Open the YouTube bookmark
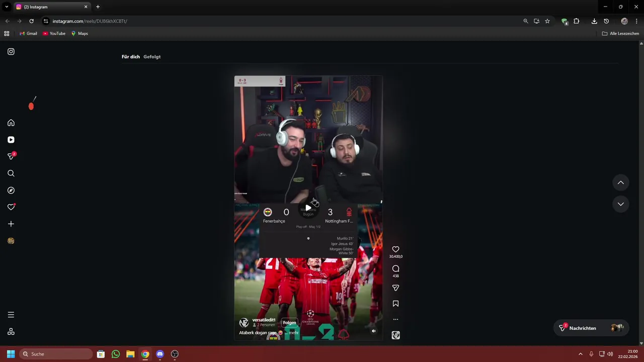Screen dimensions: 644x362 click(x=54, y=33)
